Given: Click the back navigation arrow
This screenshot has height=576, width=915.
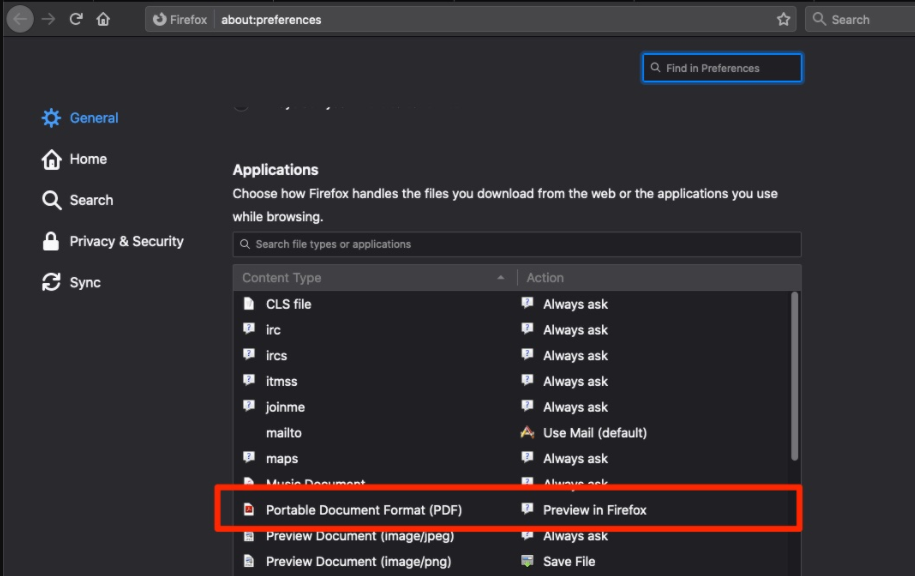Looking at the screenshot, I should (21, 19).
